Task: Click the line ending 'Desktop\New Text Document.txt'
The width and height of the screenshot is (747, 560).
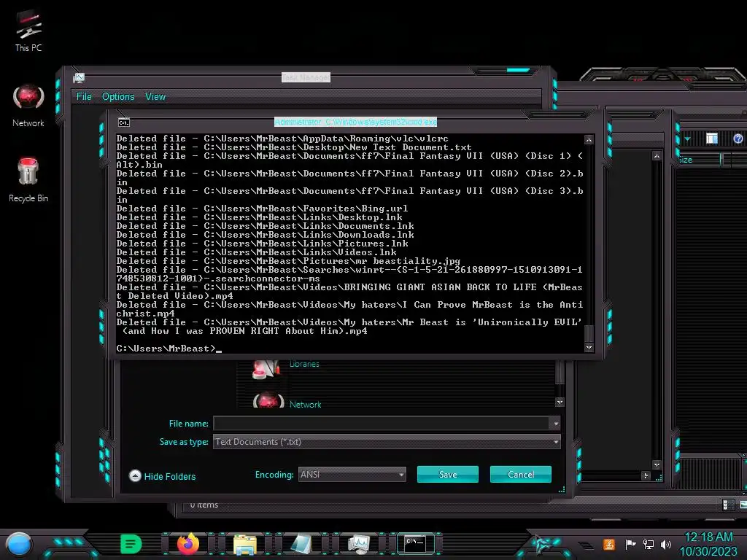Action: point(294,147)
